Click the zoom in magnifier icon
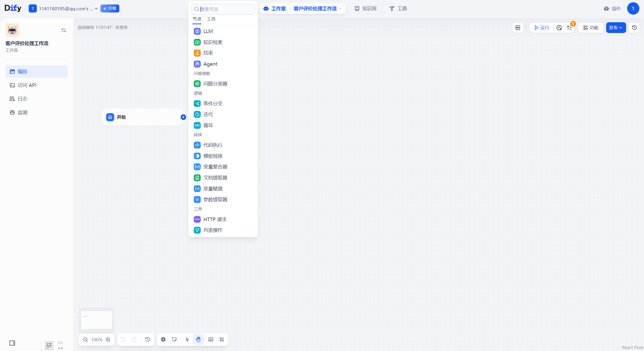Viewport: 644px width, 351px height. (108, 339)
